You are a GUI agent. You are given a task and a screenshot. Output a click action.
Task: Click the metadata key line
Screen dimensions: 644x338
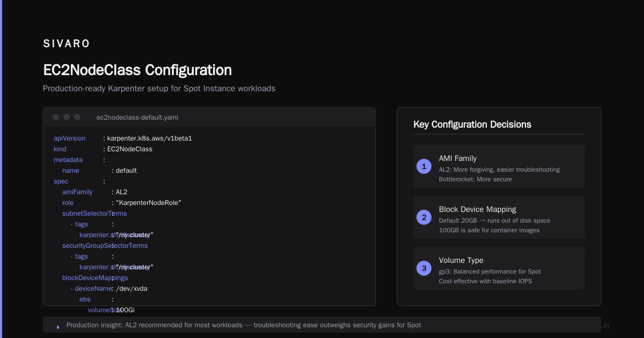pyautogui.click(x=68, y=160)
